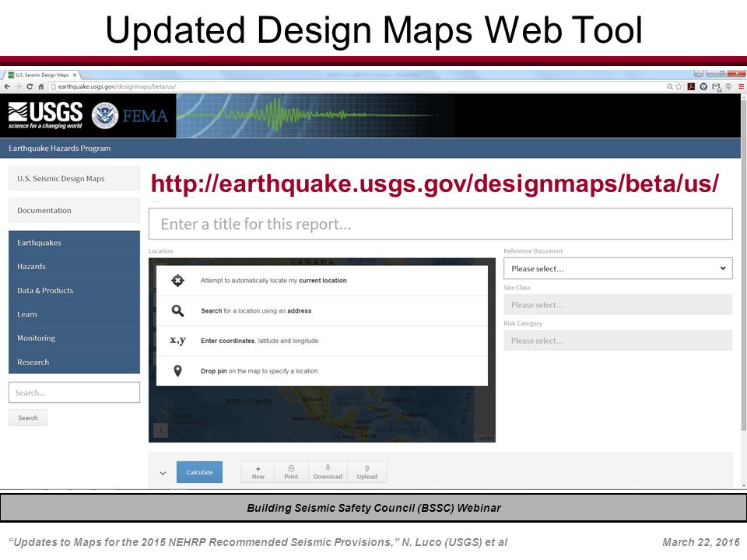Click the browser home icon

coord(40,86)
